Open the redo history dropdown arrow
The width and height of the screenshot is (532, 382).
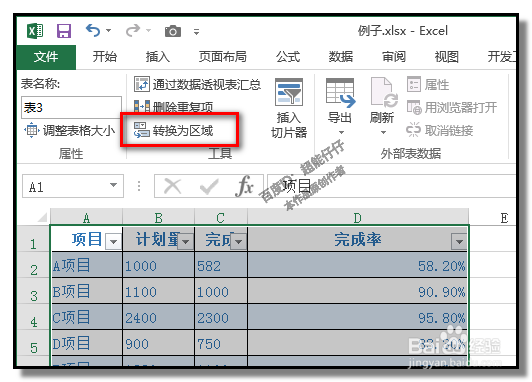pos(149,31)
